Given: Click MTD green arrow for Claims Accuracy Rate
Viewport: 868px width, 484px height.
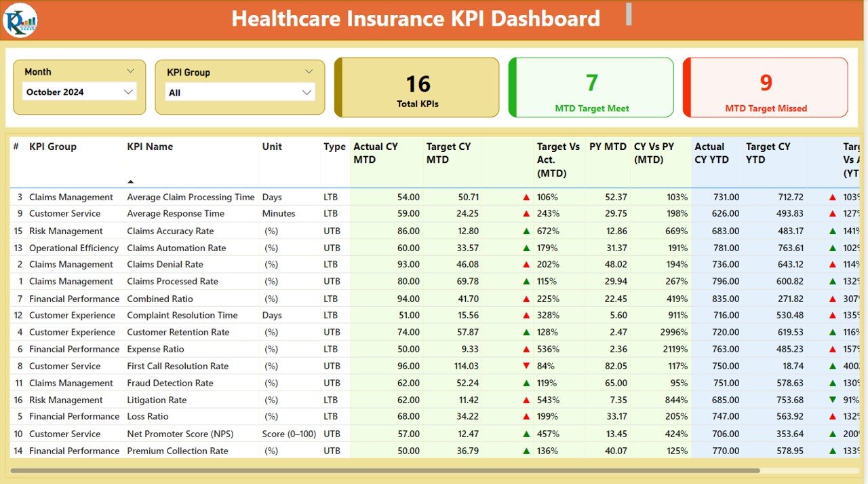Looking at the screenshot, I should pyautogui.click(x=526, y=231).
